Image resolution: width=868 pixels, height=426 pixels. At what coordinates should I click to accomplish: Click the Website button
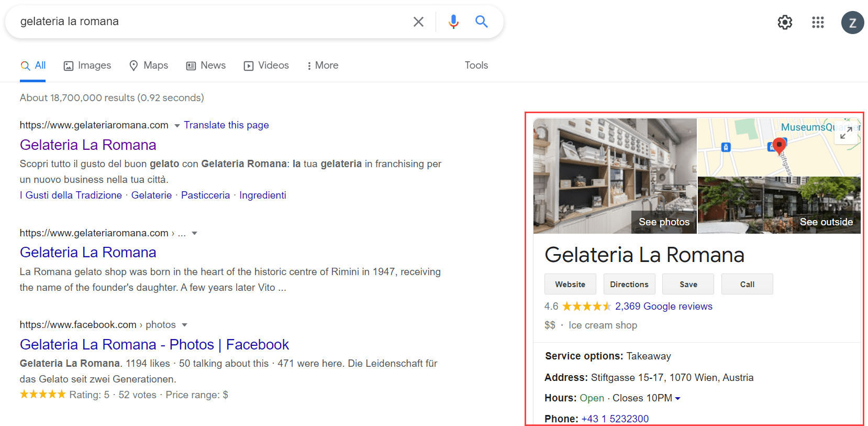[x=570, y=284]
